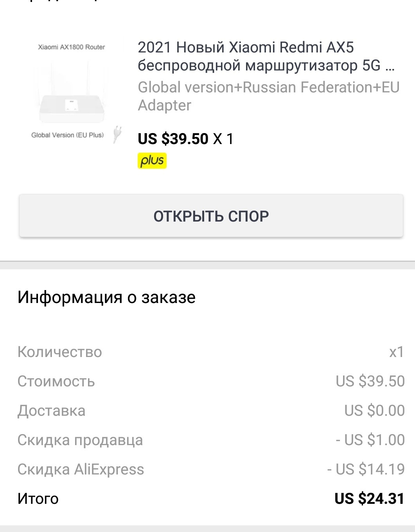
Task: Select the US $39.50 cost value
Action: point(370,381)
